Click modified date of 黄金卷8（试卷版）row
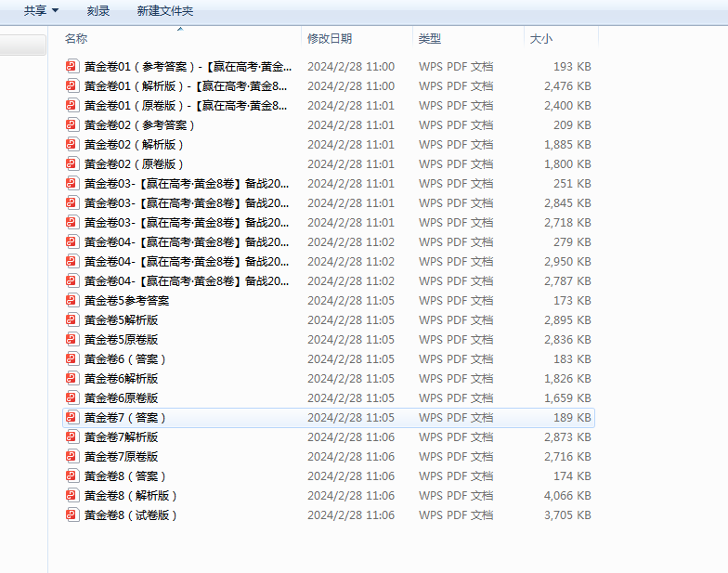Image resolution: width=728 pixels, height=573 pixels. click(x=351, y=514)
